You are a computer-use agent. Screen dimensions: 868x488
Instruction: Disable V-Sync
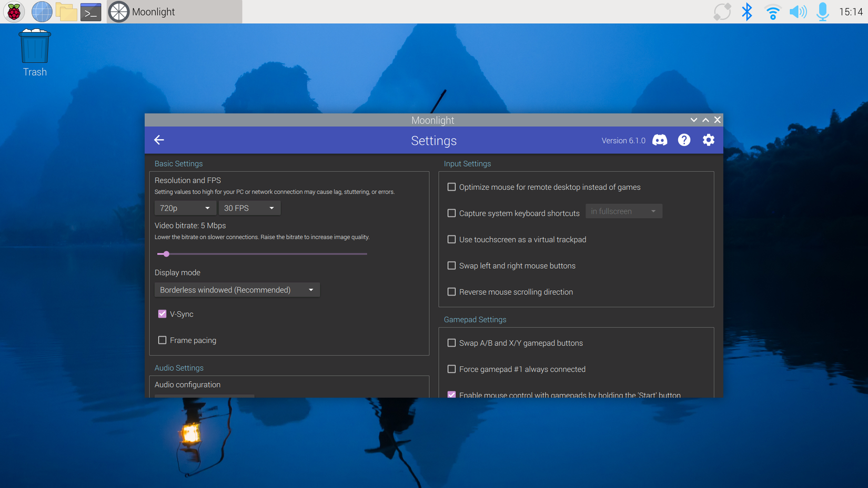(x=163, y=313)
